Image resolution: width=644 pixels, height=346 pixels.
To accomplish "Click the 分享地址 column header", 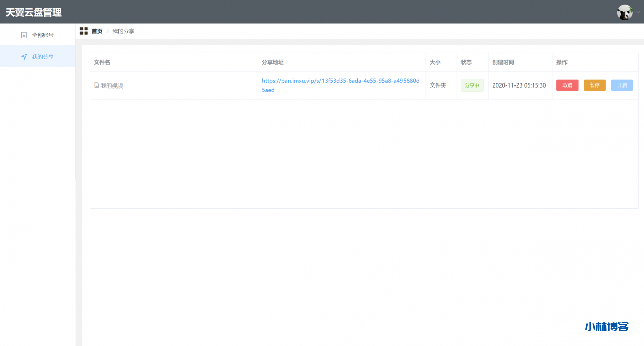I will click(273, 62).
